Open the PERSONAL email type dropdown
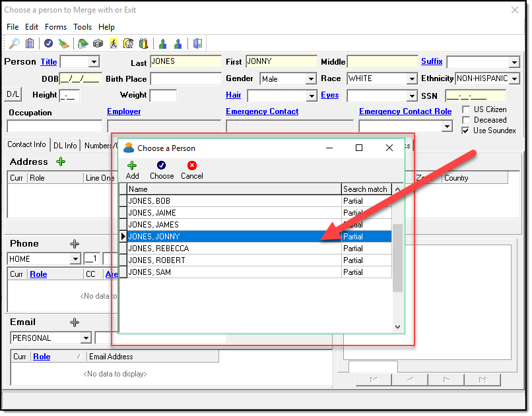The width and height of the screenshot is (532, 416). (86, 338)
